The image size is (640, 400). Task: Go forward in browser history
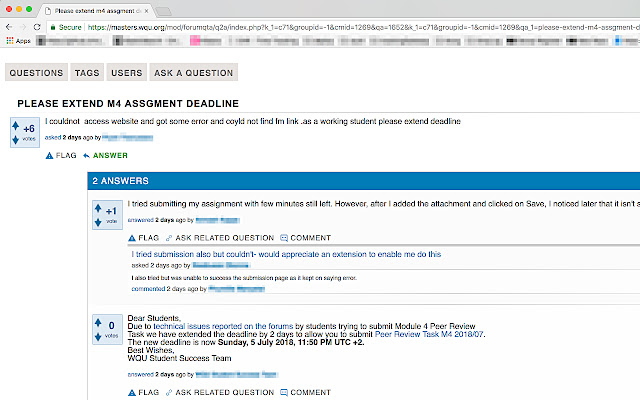pyautogui.click(x=23, y=27)
